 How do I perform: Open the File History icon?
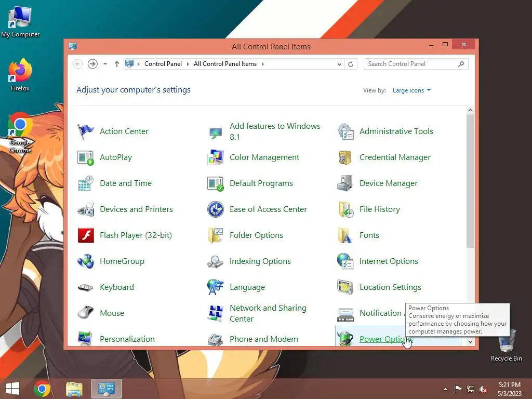click(x=345, y=209)
